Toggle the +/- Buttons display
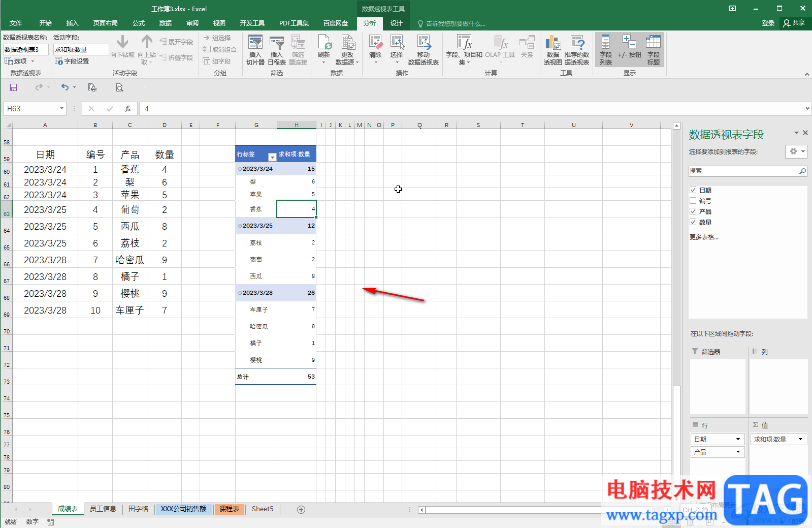 630,47
